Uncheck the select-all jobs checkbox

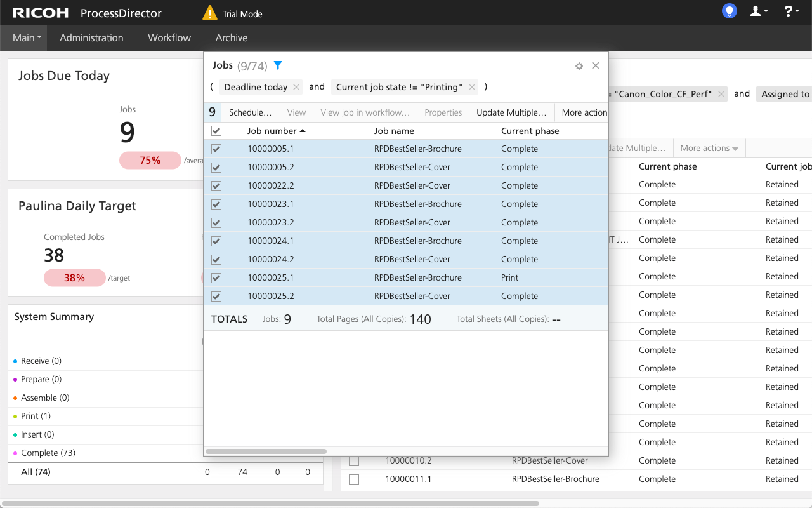(216, 131)
